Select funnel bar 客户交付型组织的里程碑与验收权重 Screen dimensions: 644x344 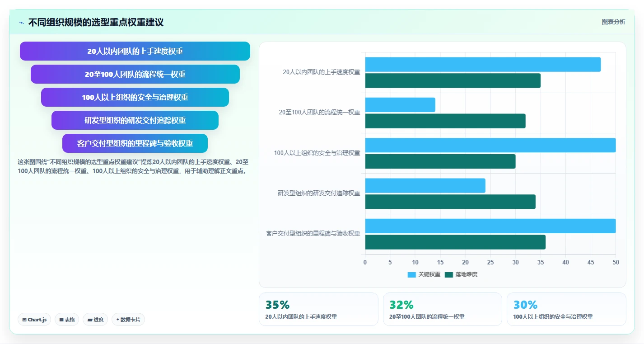[x=135, y=143]
